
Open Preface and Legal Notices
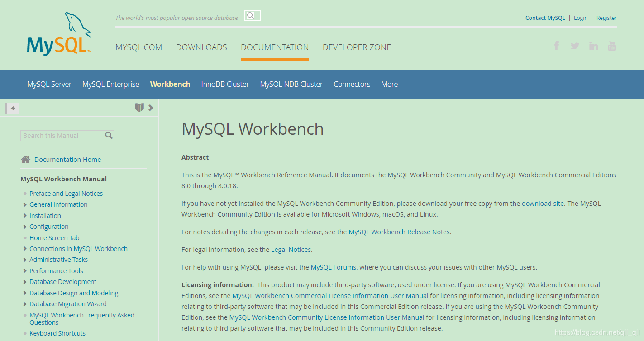tap(66, 194)
